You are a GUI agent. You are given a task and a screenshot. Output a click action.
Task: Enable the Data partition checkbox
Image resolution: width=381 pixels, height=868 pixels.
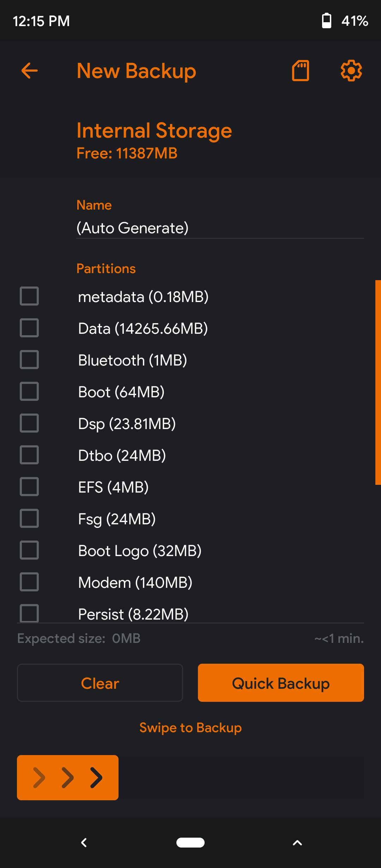(x=29, y=328)
